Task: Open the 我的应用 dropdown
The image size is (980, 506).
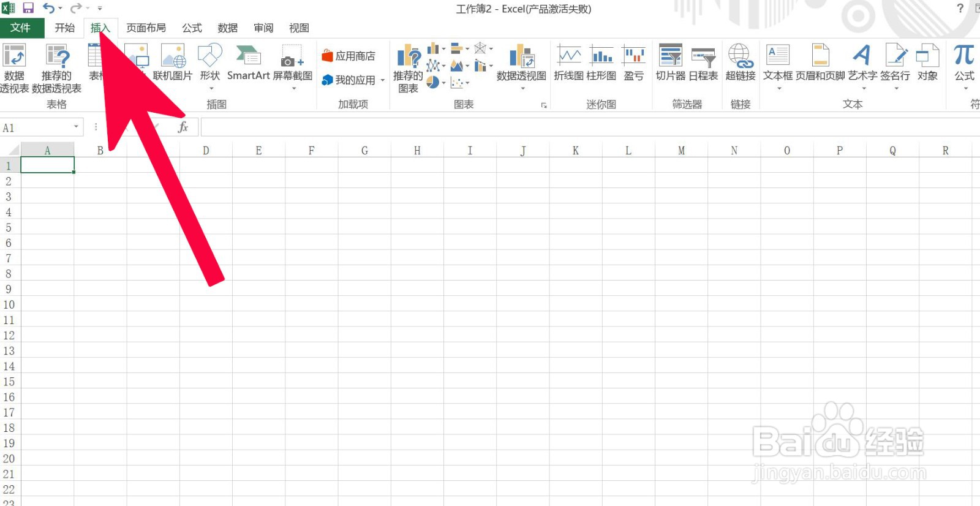Action: click(x=353, y=80)
